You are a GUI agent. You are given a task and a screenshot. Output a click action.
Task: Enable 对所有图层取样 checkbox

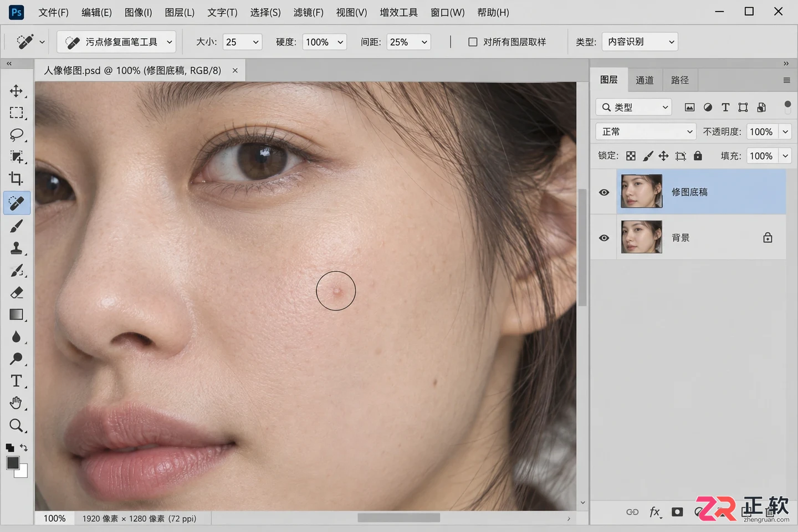point(473,42)
